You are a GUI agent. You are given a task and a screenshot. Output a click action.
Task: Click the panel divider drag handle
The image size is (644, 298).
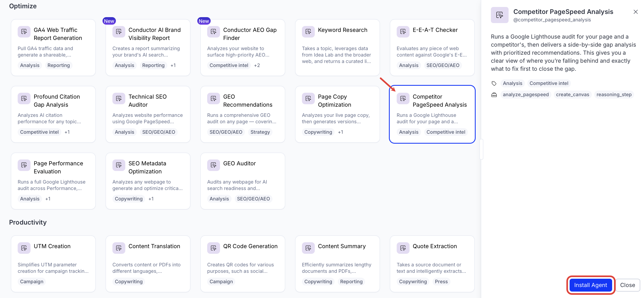[481, 149]
